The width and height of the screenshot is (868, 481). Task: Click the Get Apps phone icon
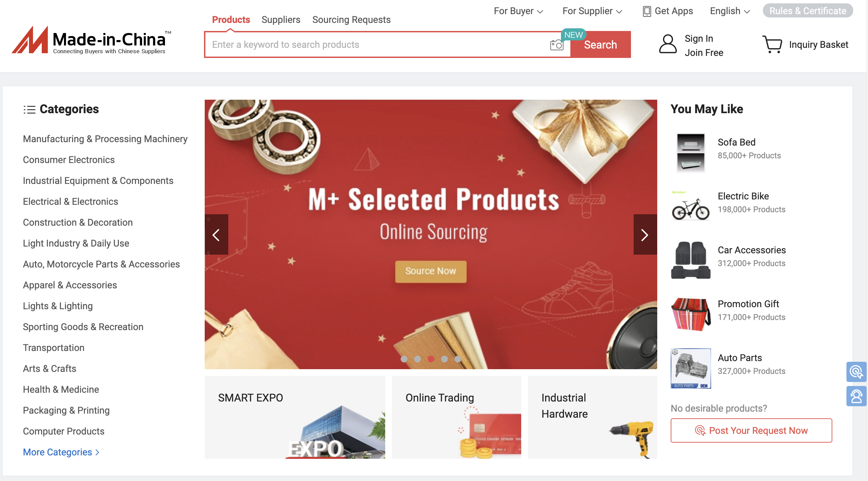point(646,11)
